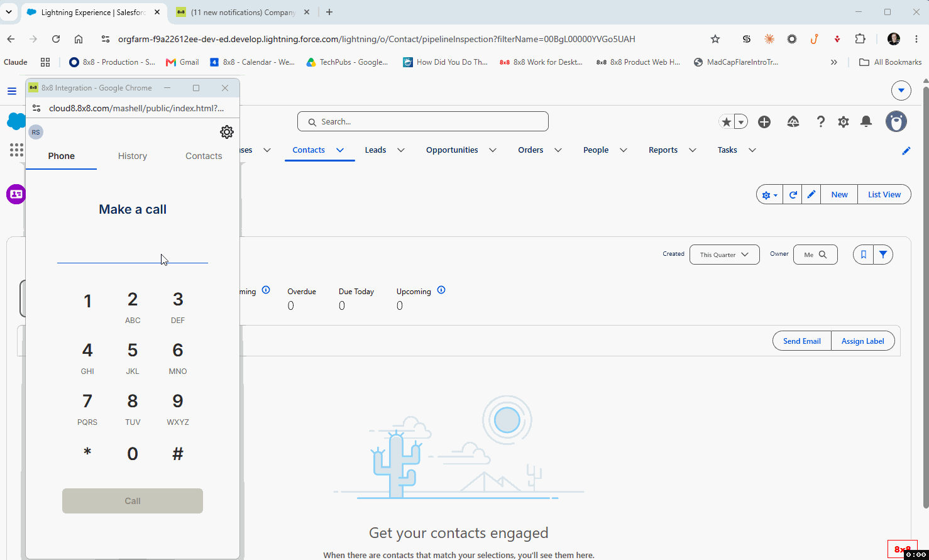Click the 8x8 badge in corner

click(x=903, y=549)
